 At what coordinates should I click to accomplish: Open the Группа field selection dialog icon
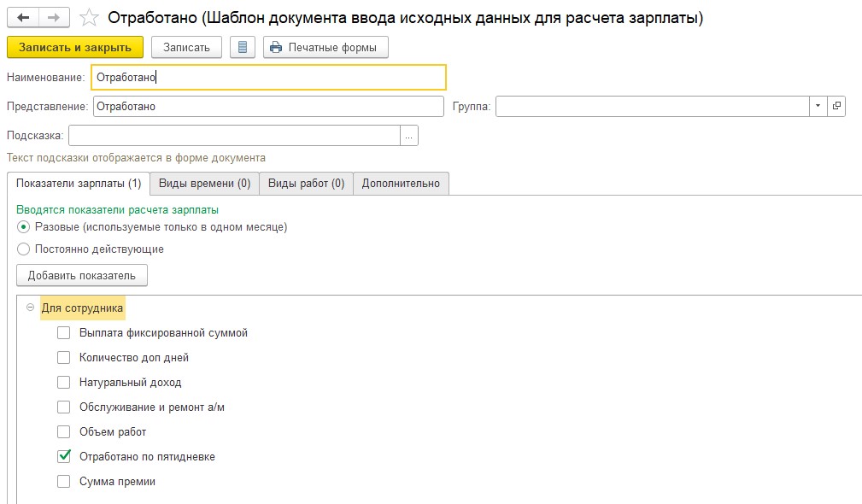(836, 106)
